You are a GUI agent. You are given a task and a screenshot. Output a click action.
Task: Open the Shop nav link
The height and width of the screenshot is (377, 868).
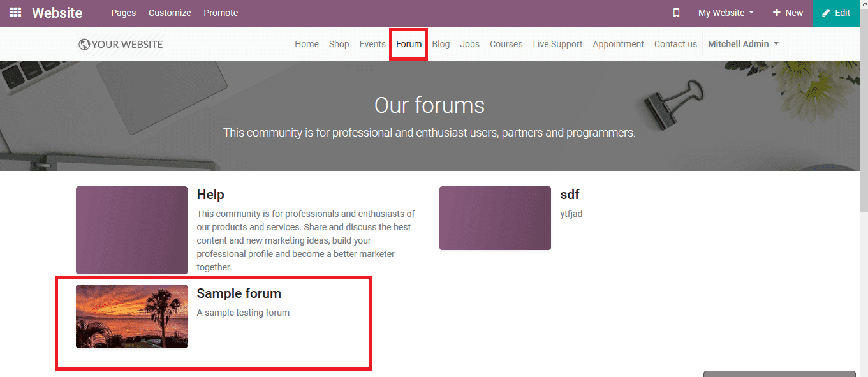point(339,44)
